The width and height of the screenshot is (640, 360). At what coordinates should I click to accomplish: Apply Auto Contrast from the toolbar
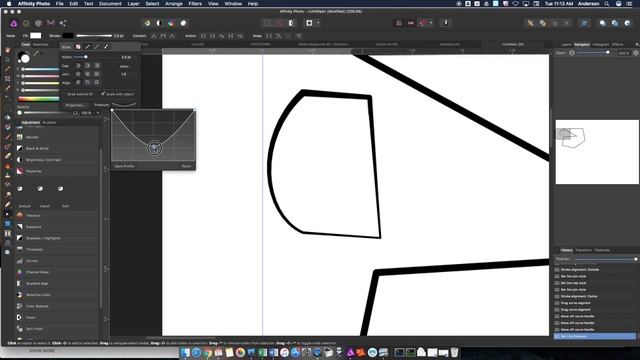(159, 23)
